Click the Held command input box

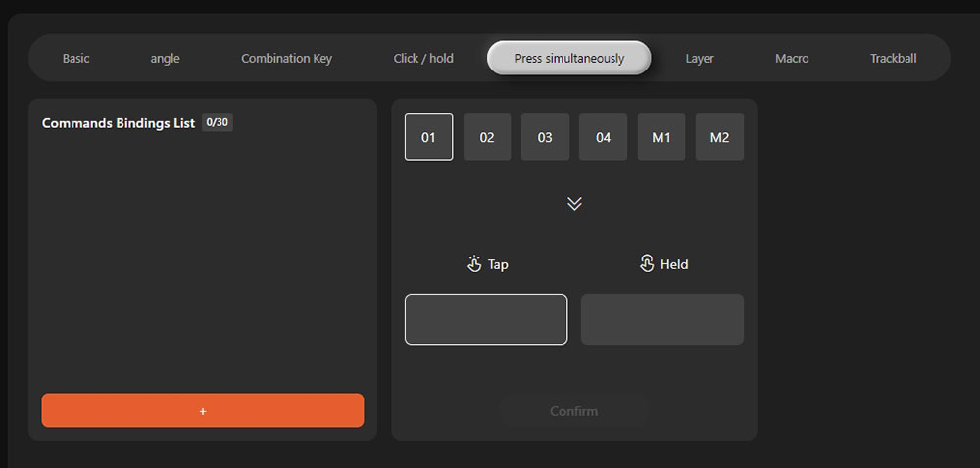click(x=662, y=319)
